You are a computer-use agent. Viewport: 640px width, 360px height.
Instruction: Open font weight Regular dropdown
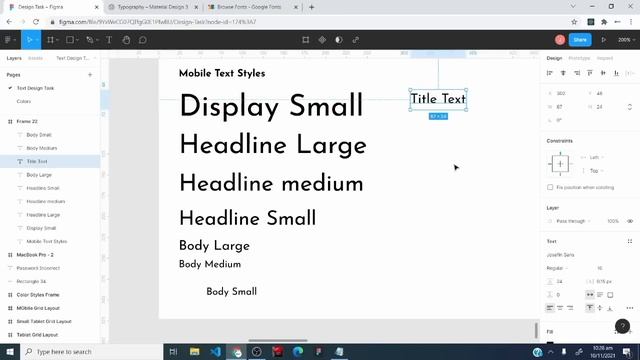click(x=557, y=268)
